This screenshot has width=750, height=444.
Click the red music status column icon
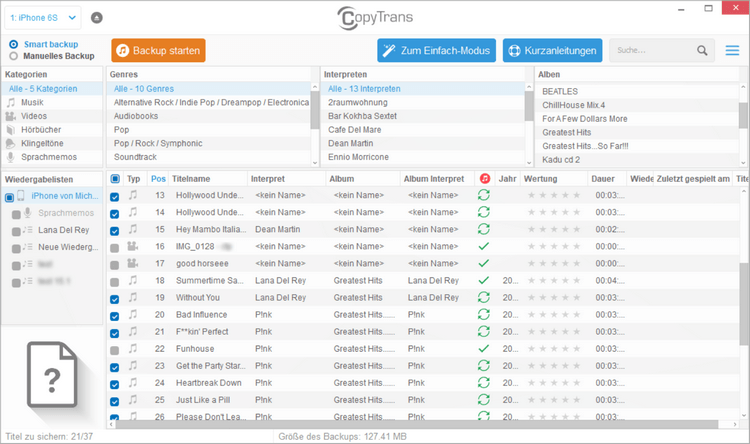485,178
